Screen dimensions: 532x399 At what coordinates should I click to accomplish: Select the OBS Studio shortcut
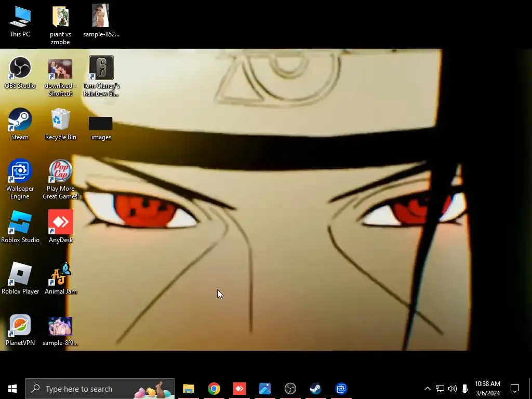20,73
